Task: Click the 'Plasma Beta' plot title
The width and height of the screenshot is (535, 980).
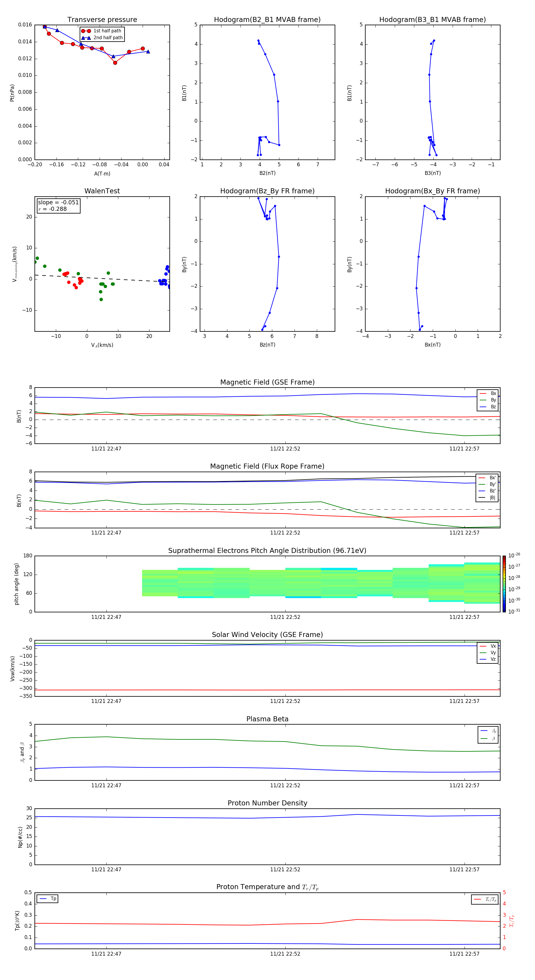Action: 267,719
